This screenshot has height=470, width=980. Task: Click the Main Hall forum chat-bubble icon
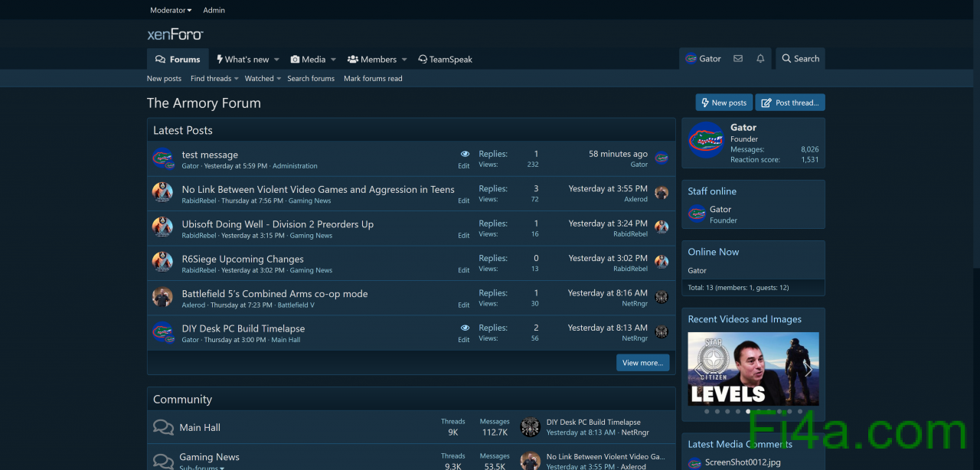coord(163,428)
